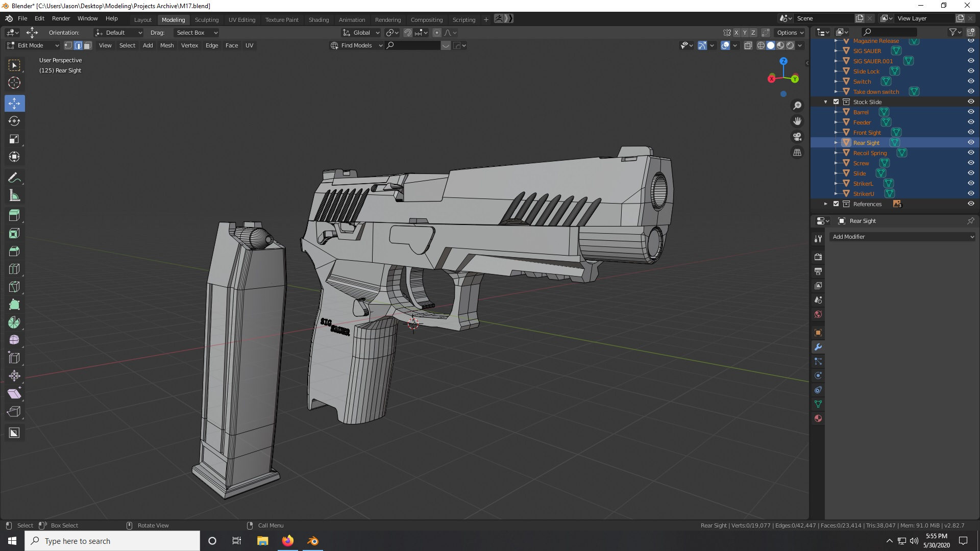Viewport: 980px width, 551px height.
Task: Activate the 3D Cursor tool
Action: [x=14, y=83]
